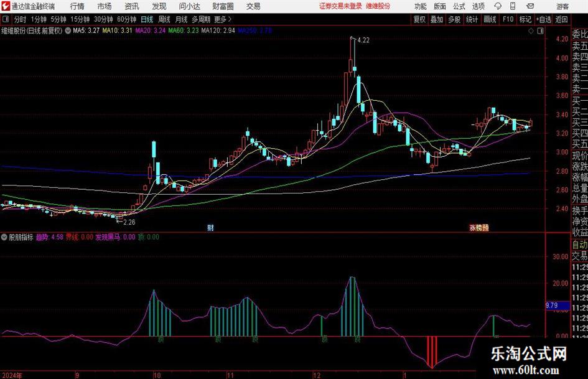The height and width of the screenshot is (379, 588).
Task: Open the customer service headset icon
Action: point(498,6)
